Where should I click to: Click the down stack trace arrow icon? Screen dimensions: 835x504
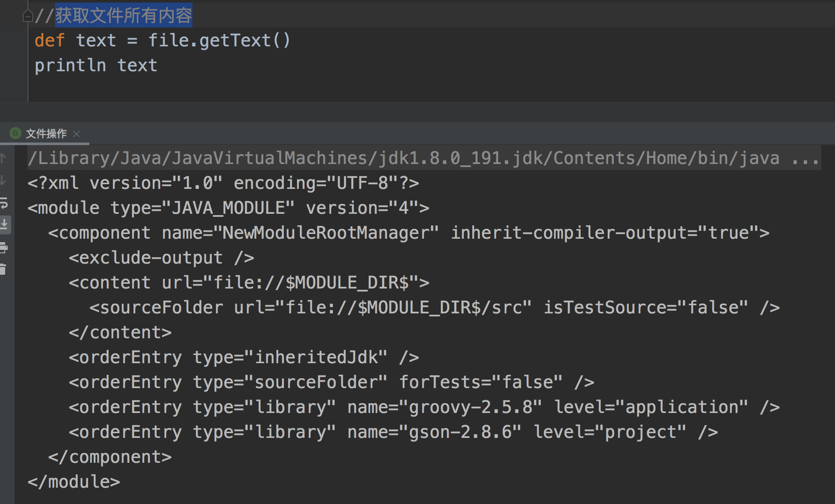(3, 181)
